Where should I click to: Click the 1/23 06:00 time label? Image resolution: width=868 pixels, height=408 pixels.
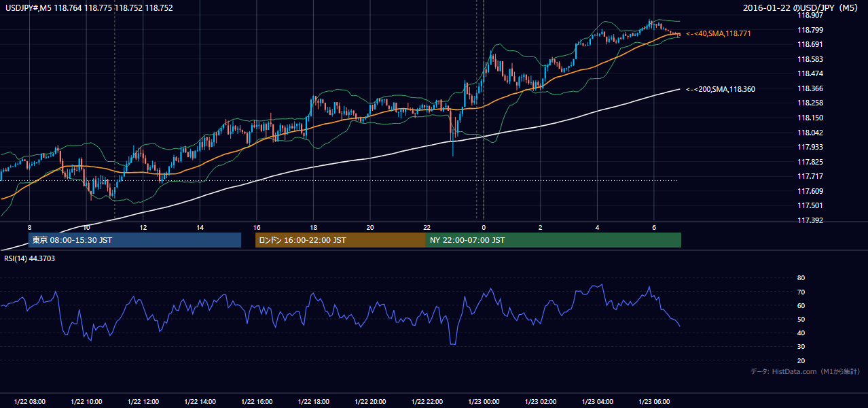pyautogui.click(x=653, y=401)
